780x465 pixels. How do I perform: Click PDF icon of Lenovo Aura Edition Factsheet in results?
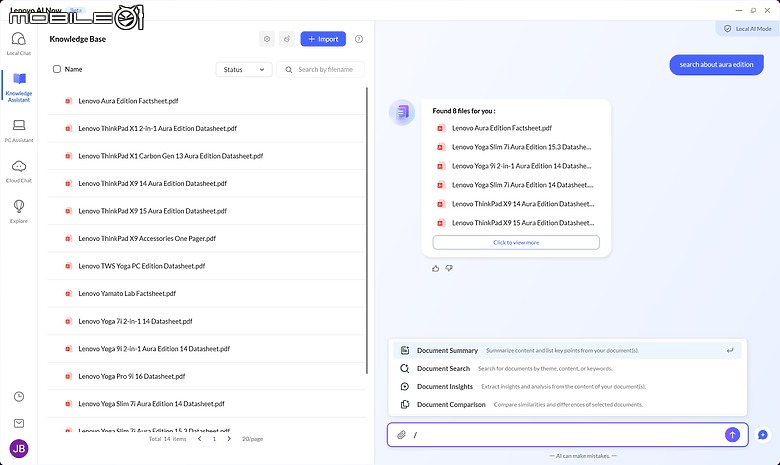(x=441, y=128)
